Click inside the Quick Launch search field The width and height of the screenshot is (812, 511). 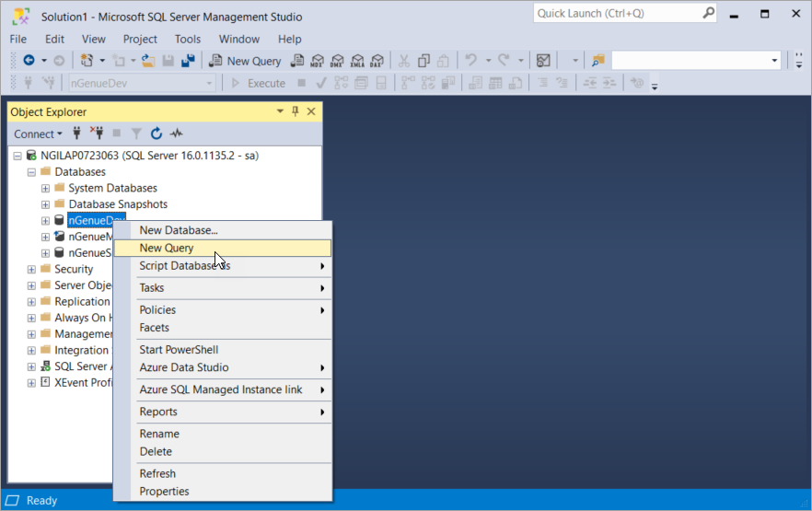click(616, 14)
